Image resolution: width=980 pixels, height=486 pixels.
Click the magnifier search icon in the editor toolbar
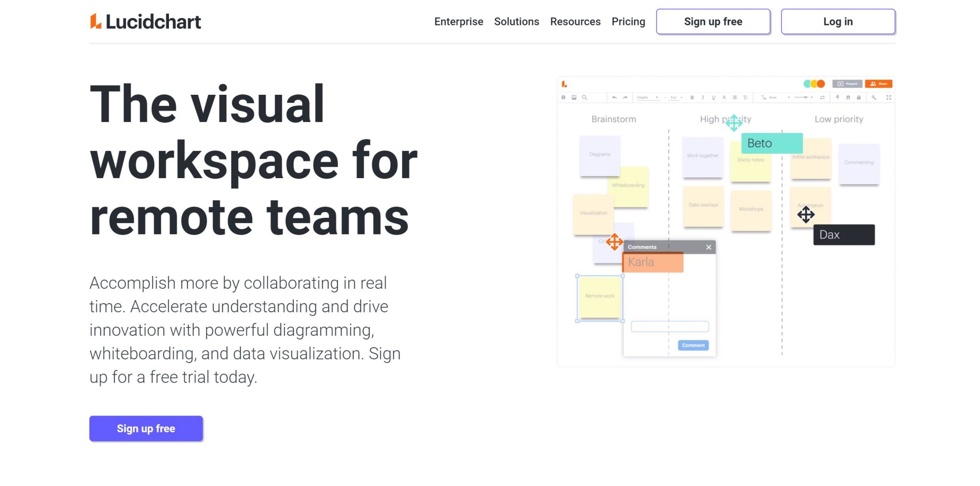[584, 97]
